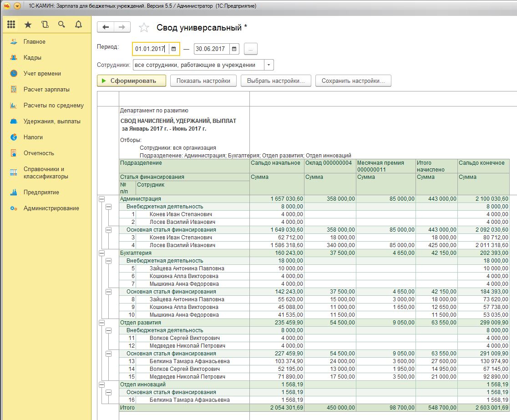This screenshot has height=420, width=517.
Task: Go to Удержания, выплаты section
Action: (52, 121)
